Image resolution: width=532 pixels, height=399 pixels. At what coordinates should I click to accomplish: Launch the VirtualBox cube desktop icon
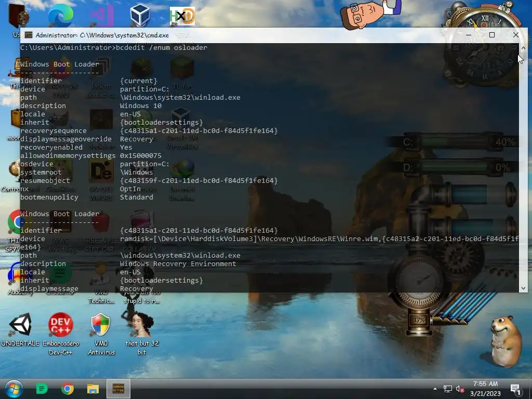pos(140,15)
